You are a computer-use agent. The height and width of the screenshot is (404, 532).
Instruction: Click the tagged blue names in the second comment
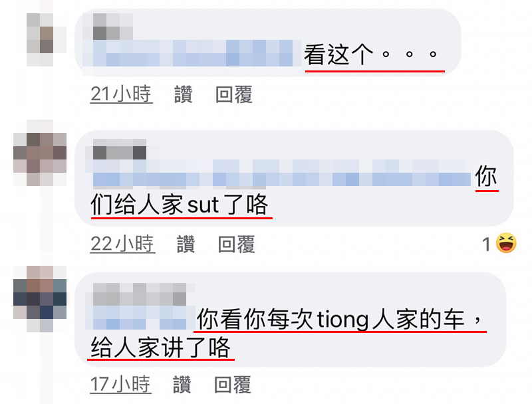click(281, 173)
